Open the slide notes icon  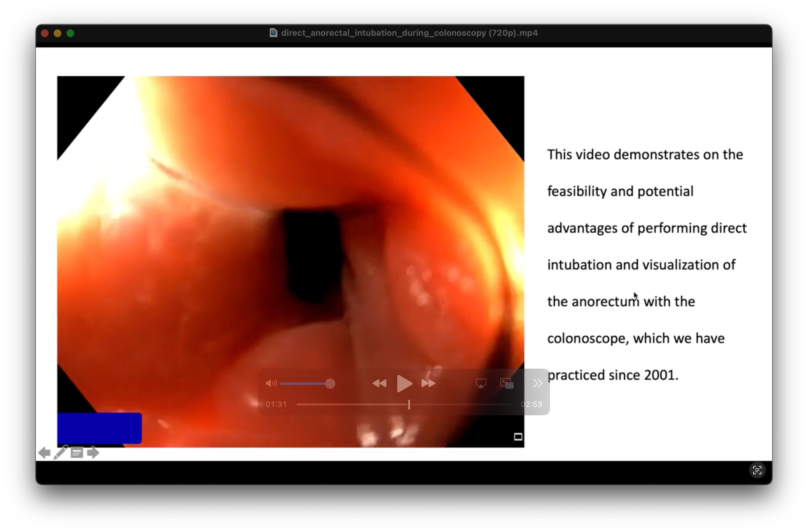point(77,453)
